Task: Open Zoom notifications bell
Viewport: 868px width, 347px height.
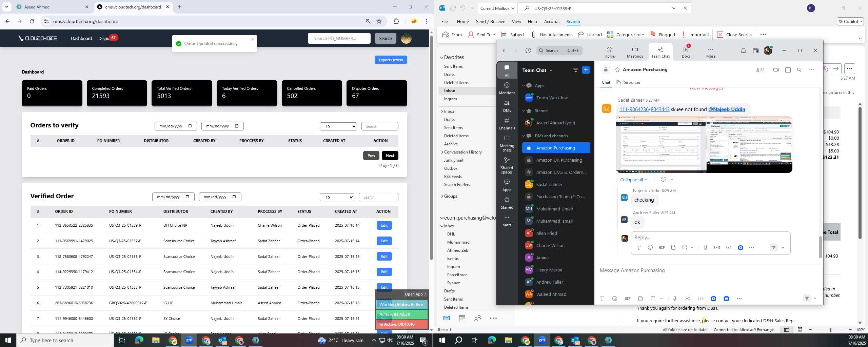Action: coord(743,50)
